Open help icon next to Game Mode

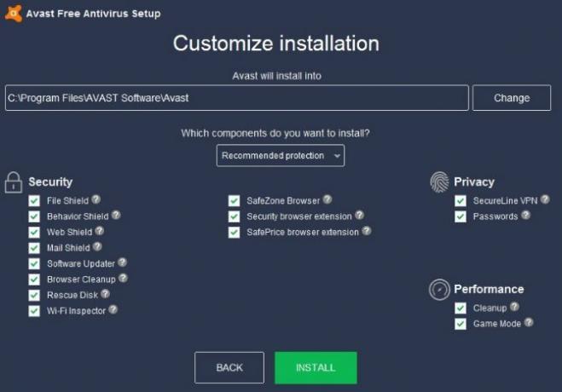click(529, 323)
